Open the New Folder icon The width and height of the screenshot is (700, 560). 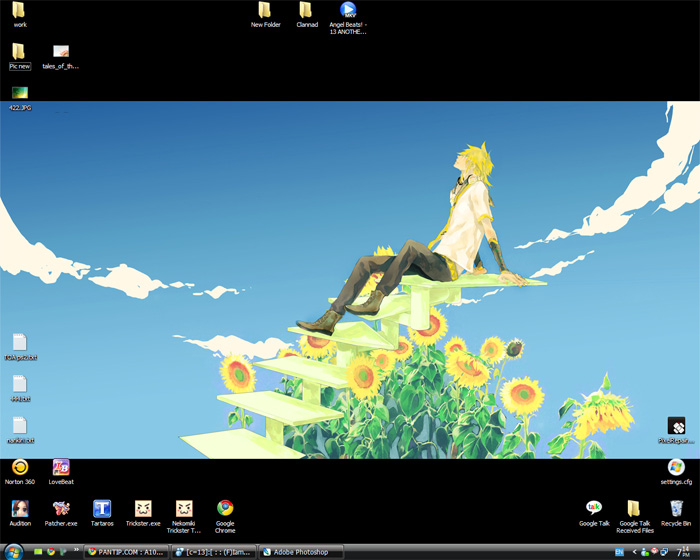[265, 14]
